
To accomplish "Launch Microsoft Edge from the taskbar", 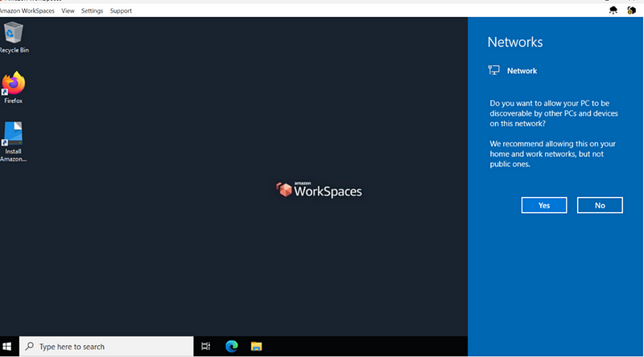I will [232, 347].
